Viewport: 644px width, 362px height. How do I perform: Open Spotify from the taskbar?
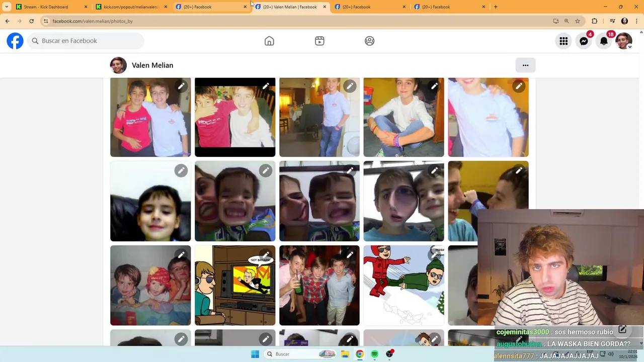click(375, 354)
